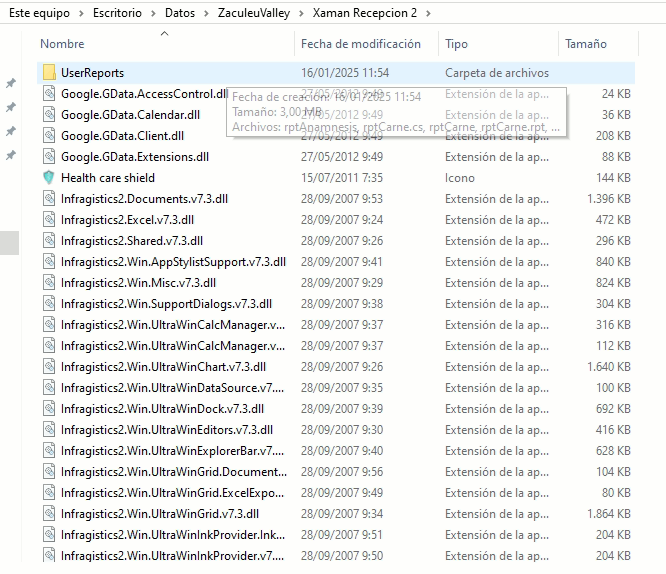
Task: Click the Infragistics2.Win.UltraWinChart.v7.3.dll file icon
Action: coord(49,367)
